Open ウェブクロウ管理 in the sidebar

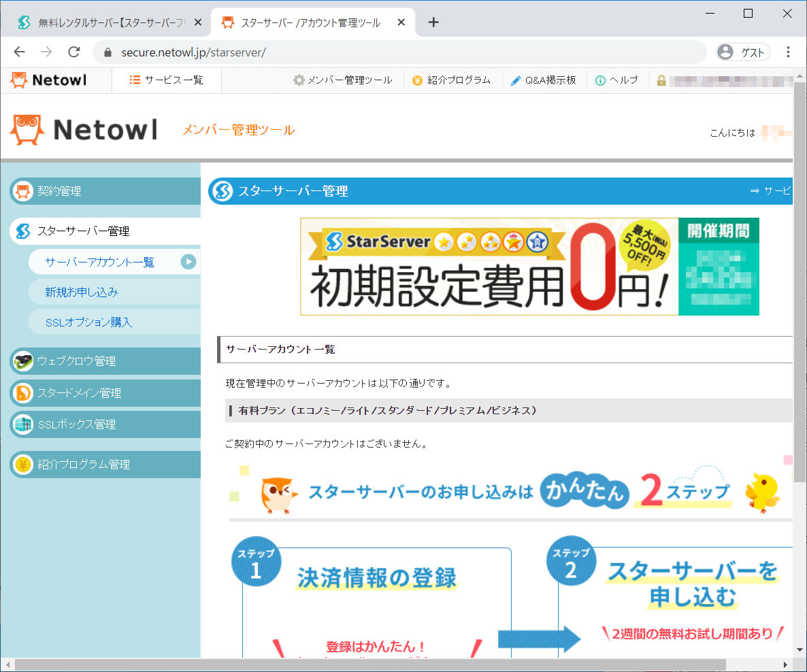pos(105,361)
